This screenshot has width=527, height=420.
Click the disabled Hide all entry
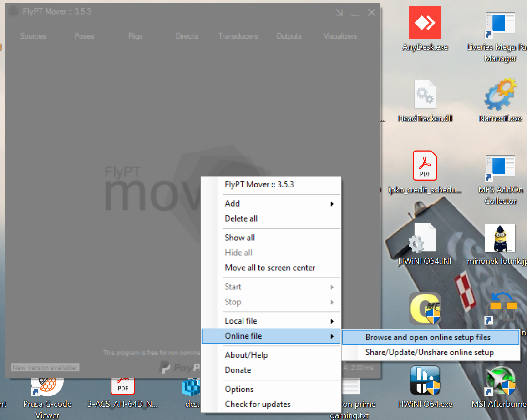coord(271,253)
